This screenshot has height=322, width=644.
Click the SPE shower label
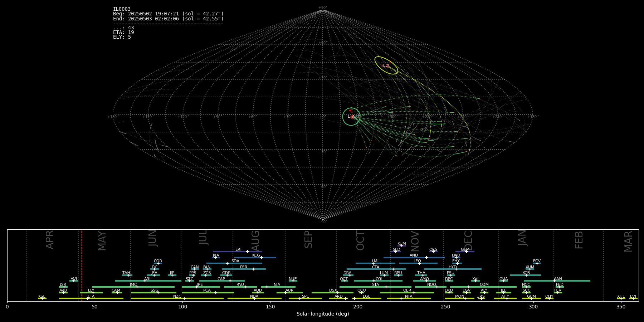click(305, 296)
